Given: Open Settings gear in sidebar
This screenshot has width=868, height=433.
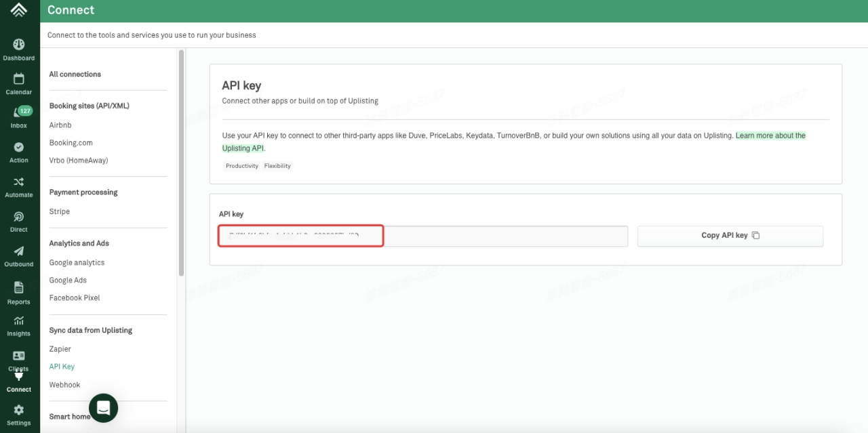Looking at the screenshot, I should (19, 414).
